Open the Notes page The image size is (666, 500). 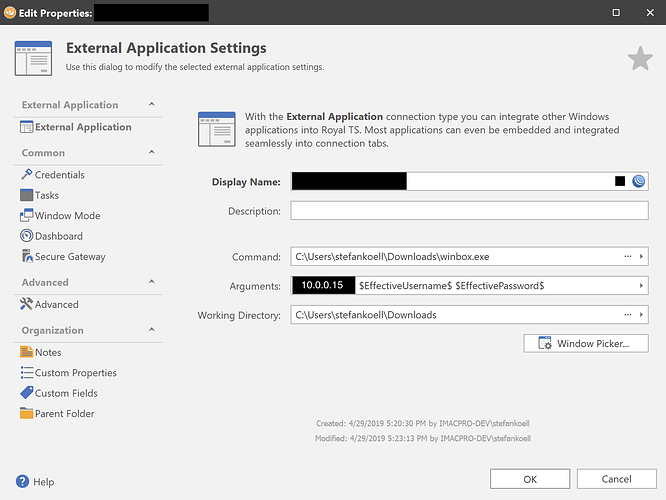(48, 352)
